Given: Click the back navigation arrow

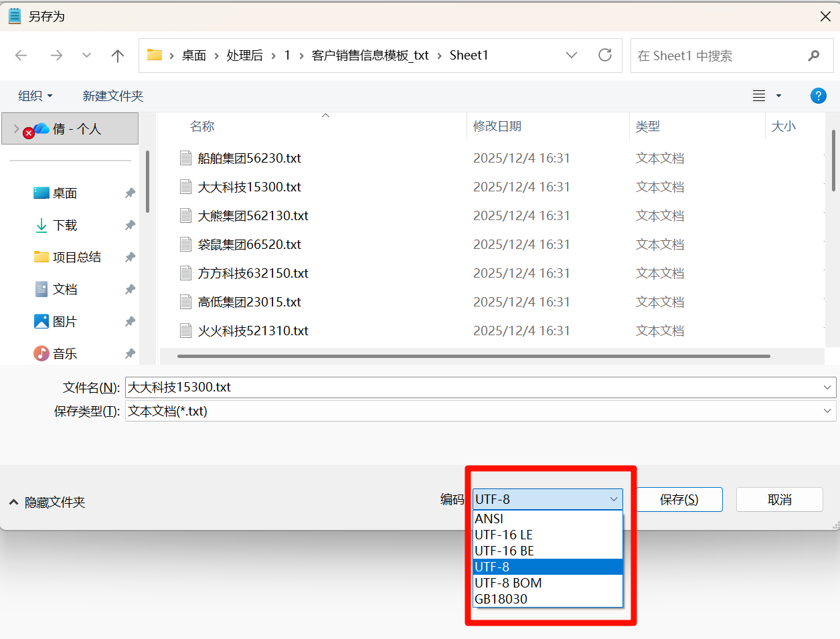Looking at the screenshot, I should pos(21,56).
